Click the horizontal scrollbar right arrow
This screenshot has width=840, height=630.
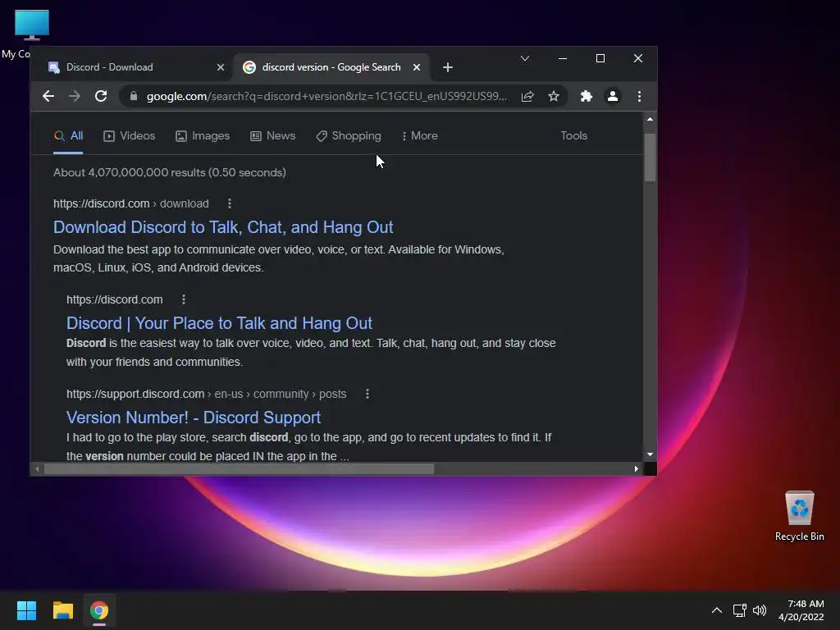(636, 468)
